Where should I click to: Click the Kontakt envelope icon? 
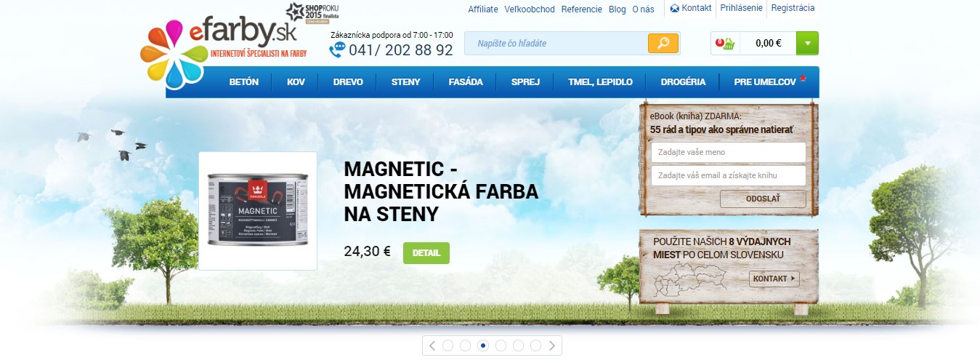[x=674, y=9]
